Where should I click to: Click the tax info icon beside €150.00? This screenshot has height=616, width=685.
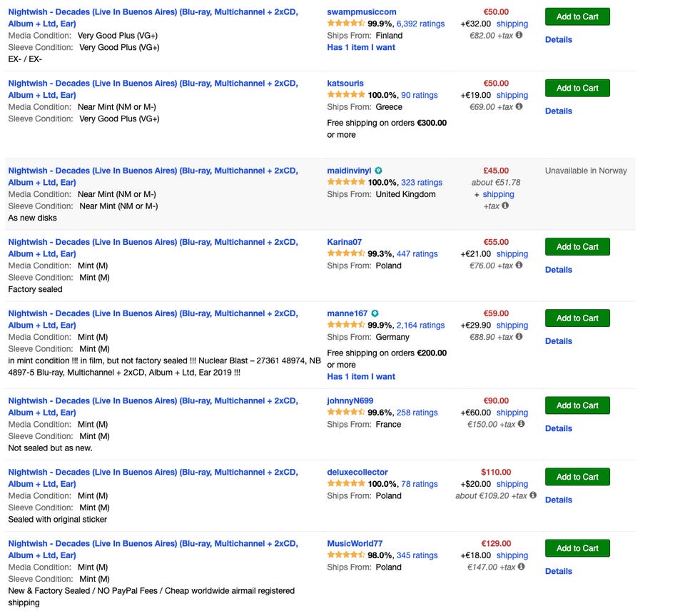(521, 424)
